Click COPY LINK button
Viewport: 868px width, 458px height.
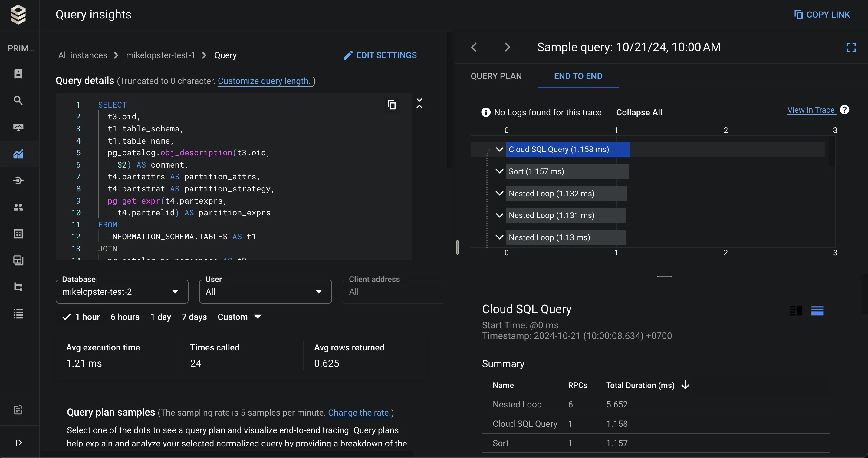click(822, 15)
